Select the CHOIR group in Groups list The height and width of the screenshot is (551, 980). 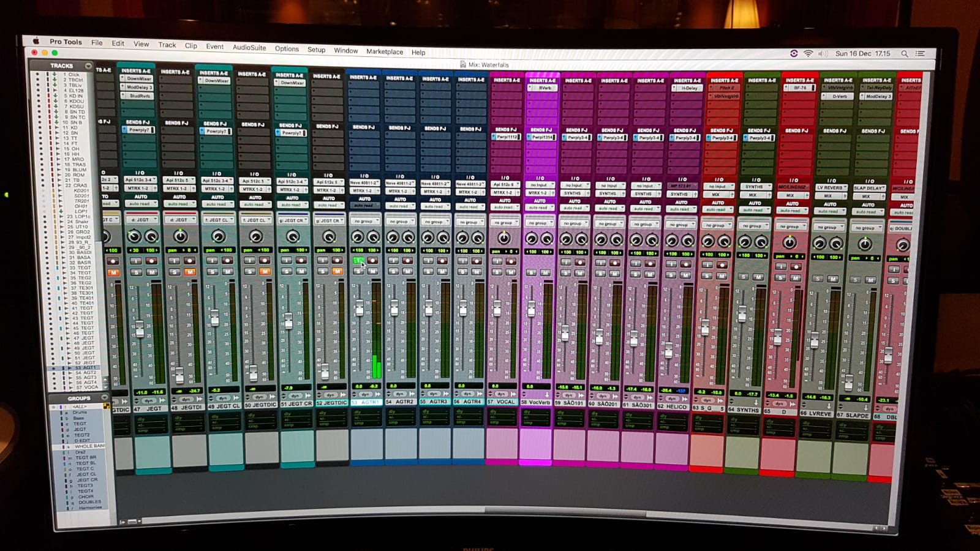[x=86, y=497]
